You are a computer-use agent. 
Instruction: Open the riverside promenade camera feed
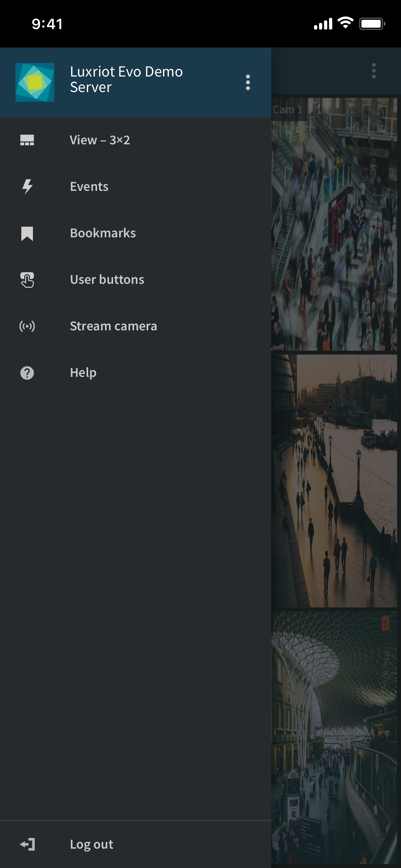[x=334, y=481]
